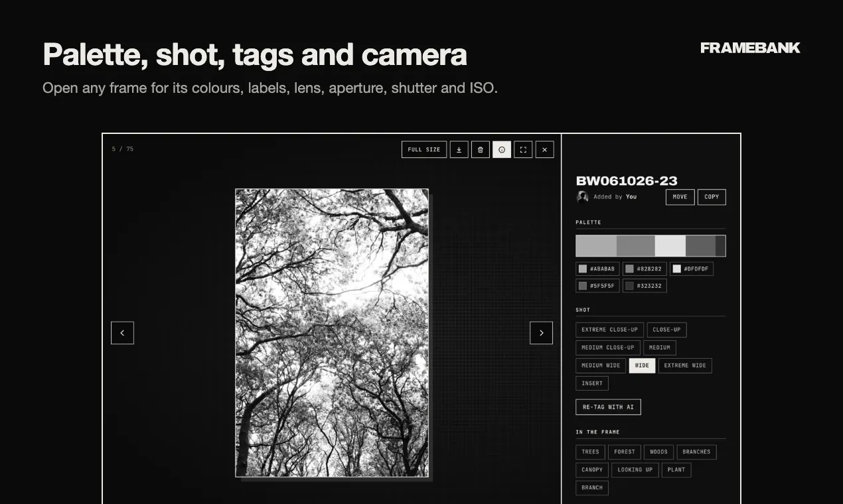Screen dimensions: 843x504
Task: Click the download icon in toolbar
Action: click(459, 149)
